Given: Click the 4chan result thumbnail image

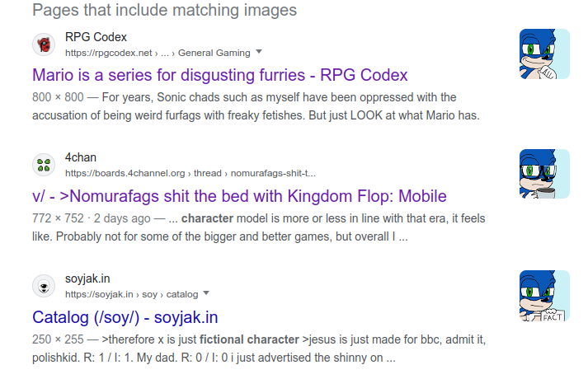Looking at the screenshot, I should point(544,175).
